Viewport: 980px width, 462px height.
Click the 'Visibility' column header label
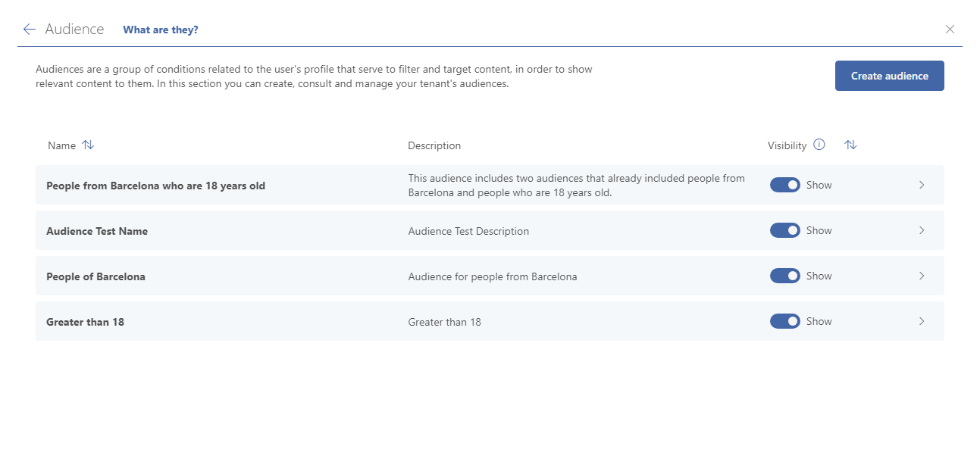[x=787, y=145]
